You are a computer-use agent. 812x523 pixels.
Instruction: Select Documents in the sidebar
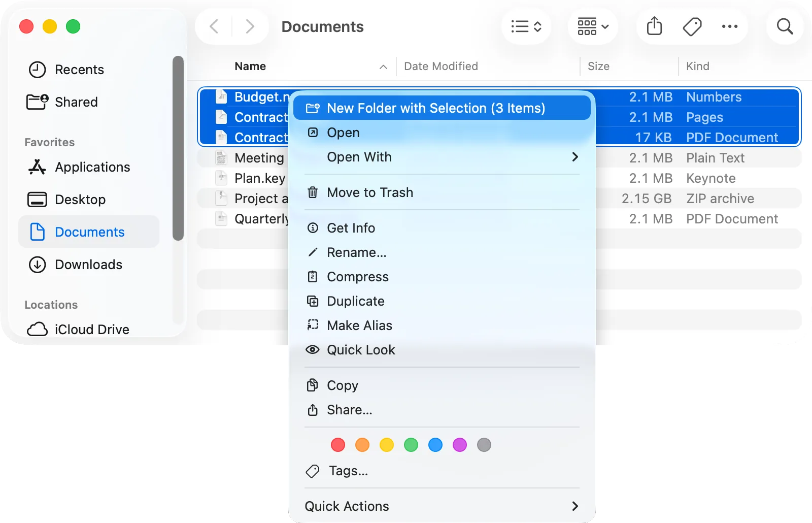coord(89,232)
